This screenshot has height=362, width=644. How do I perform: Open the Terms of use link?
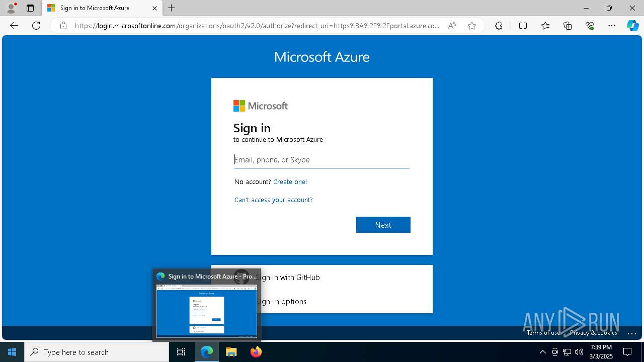point(543,333)
